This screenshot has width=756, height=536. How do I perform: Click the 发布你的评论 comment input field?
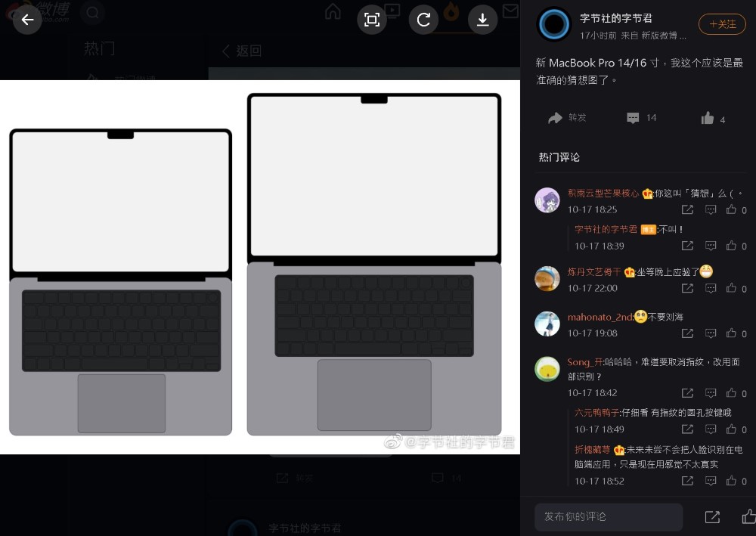click(609, 516)
